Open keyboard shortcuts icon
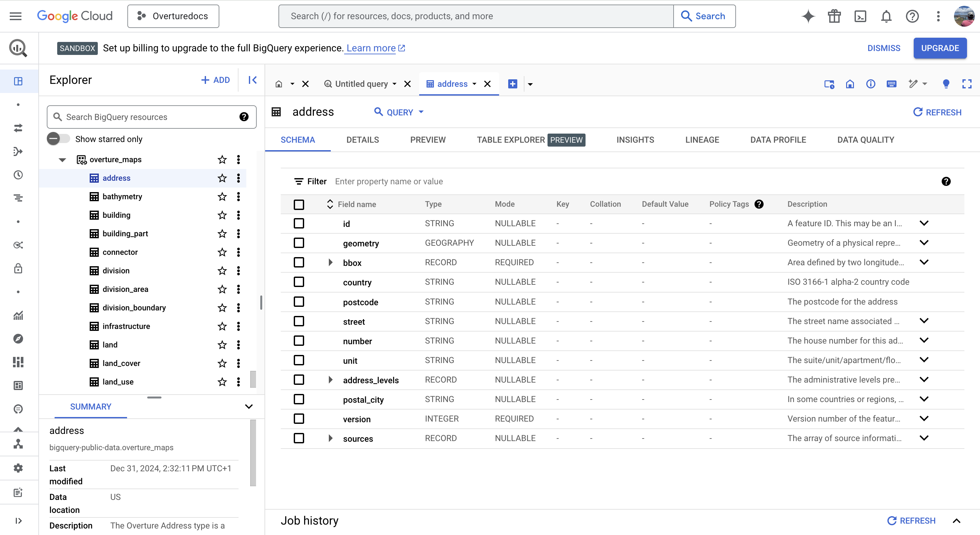The height and width of the screenshot is (535, 980). (891, 84)
